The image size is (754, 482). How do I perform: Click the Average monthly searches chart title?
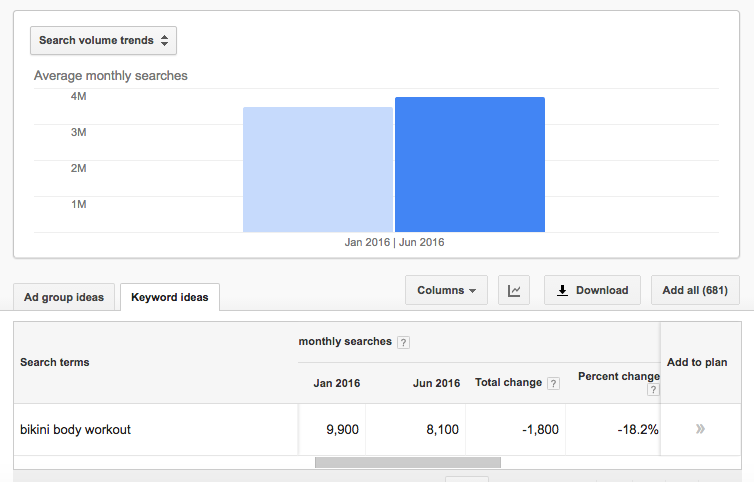[111, 76]
